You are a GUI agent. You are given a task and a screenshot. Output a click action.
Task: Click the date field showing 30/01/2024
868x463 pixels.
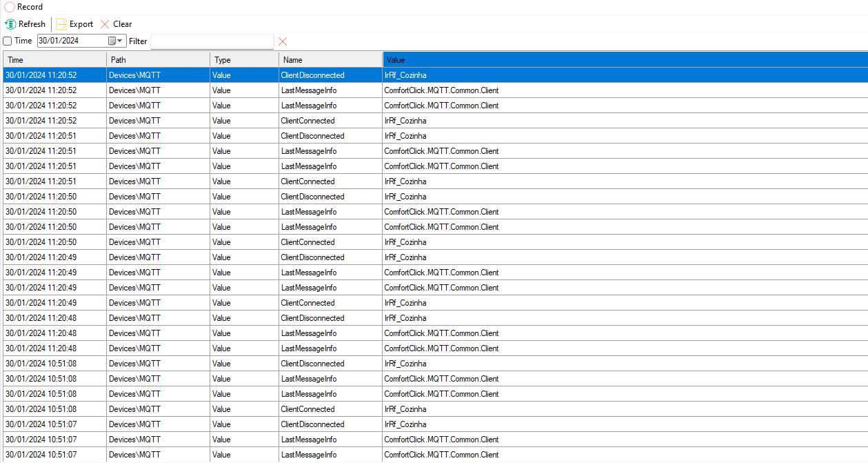(x=72, y=41)
